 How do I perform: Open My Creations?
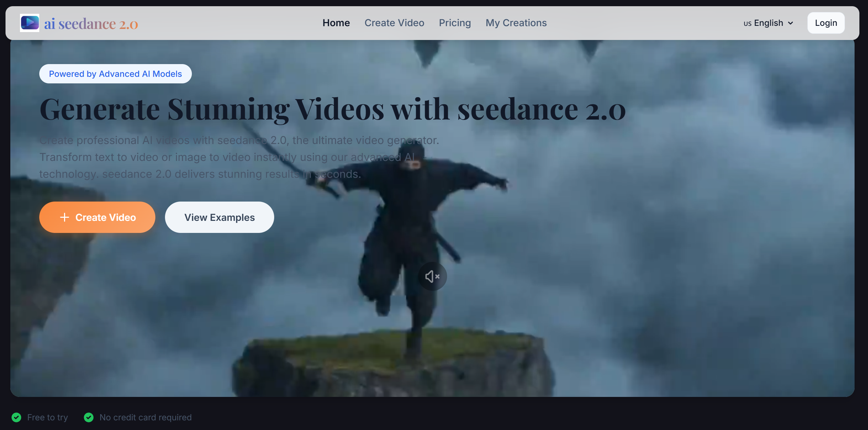pos(516,23)
